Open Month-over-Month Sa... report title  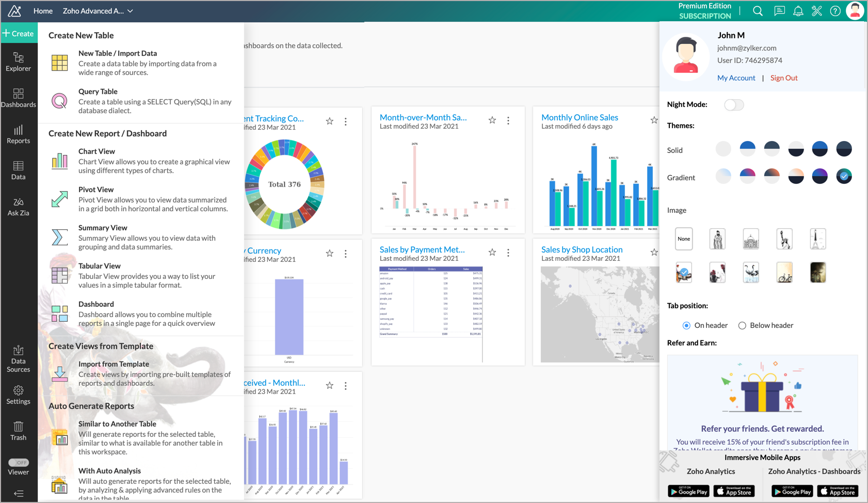point(423,117)
